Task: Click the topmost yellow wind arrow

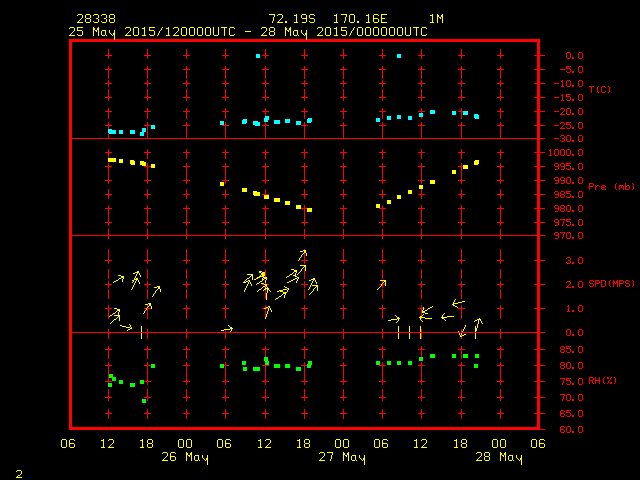Action: tap(303, 255)
